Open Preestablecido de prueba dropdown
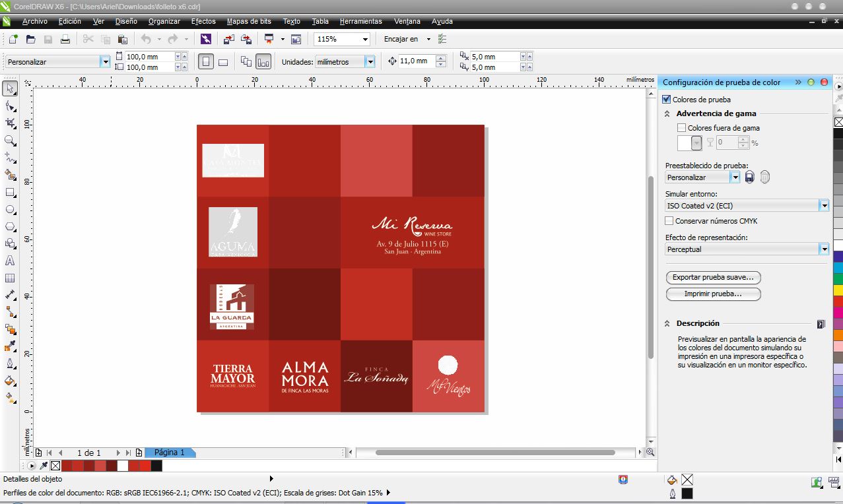Screen dimensions: 843x504 coord(735,177)
